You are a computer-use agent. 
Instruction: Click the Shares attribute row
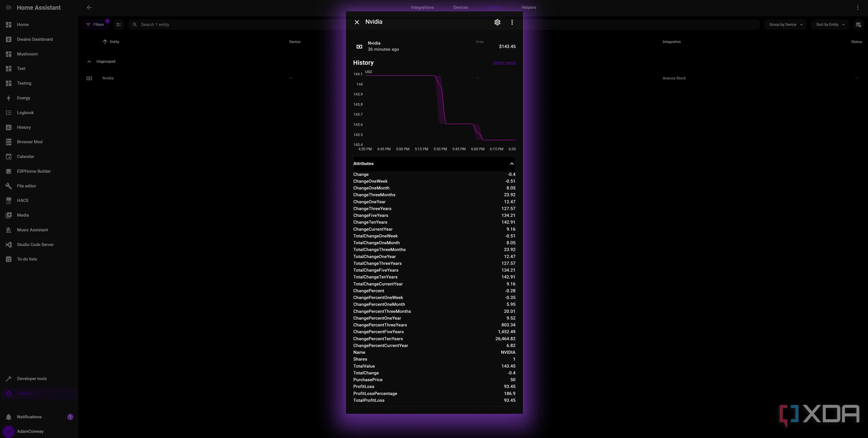tap(434, 359)
